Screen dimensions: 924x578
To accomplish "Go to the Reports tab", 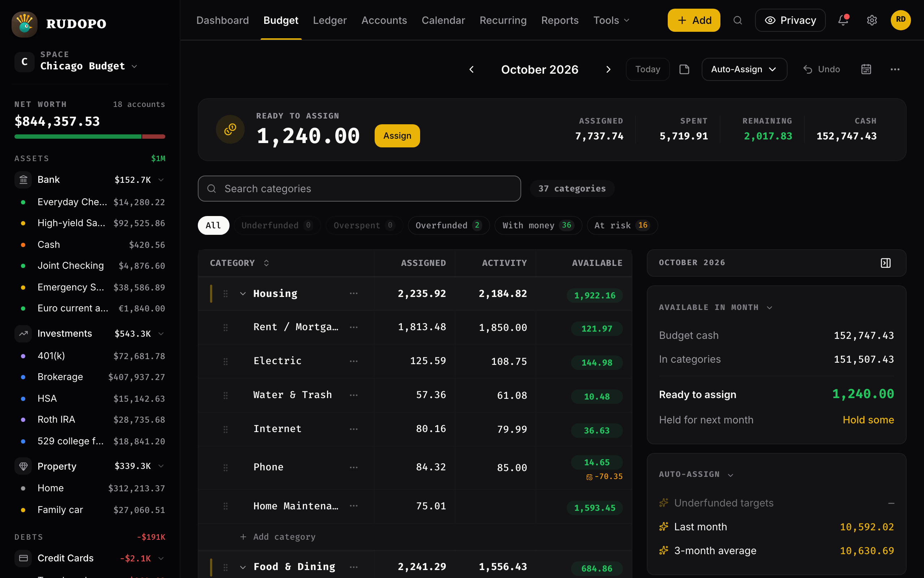I will (560, 20).
